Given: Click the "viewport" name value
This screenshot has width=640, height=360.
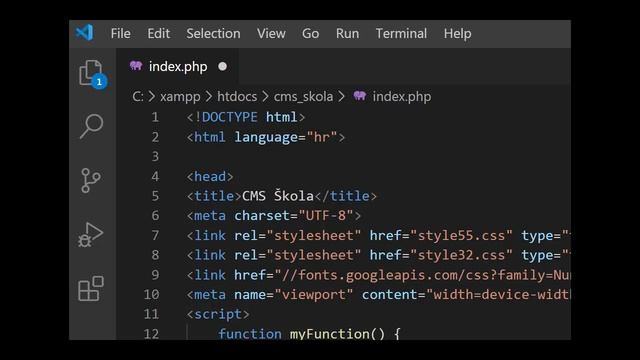Looking at the screenshot, I should click(x=313, y=295).
